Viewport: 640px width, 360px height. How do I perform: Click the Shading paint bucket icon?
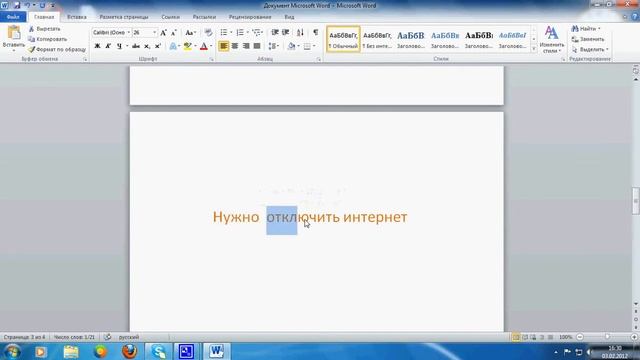pos(291,46)
